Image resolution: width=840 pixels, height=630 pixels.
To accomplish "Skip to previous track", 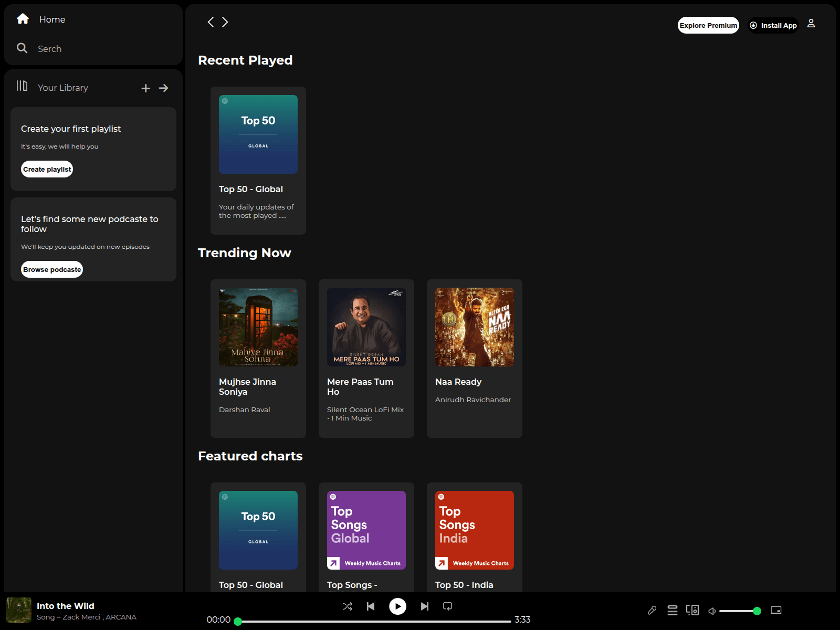I will click(x=371, y=606).
